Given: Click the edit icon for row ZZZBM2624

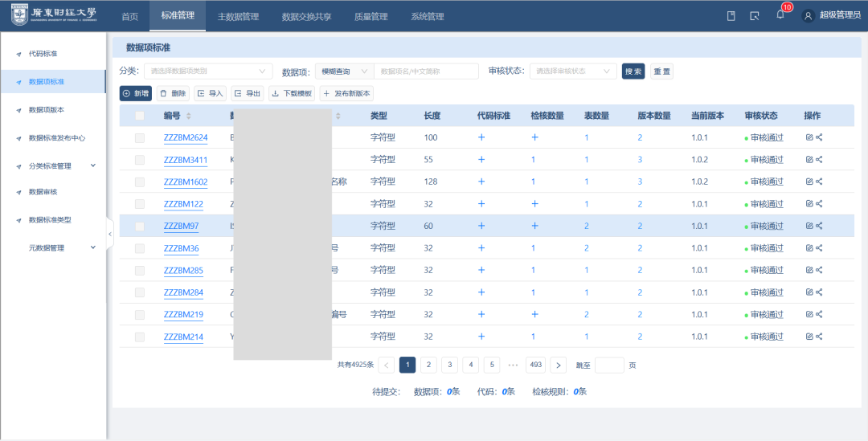Looking at the screenshot, I should (809, 137).
